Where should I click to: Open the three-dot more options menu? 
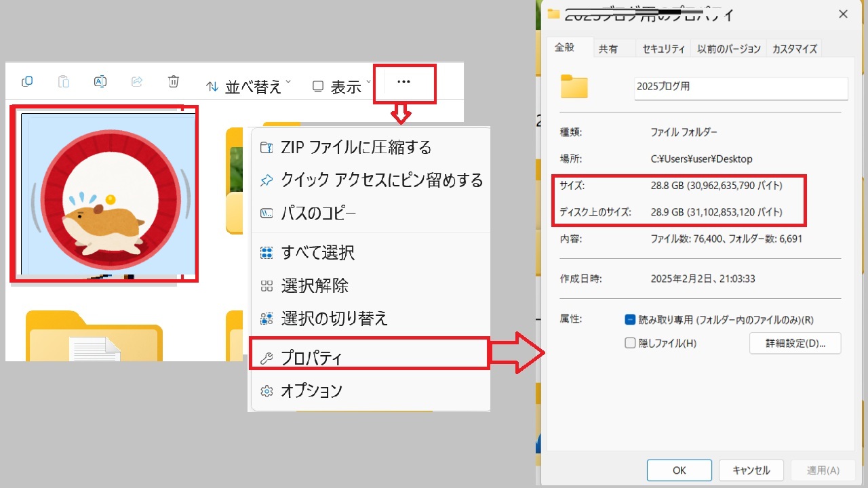click(x=404, y=82)
